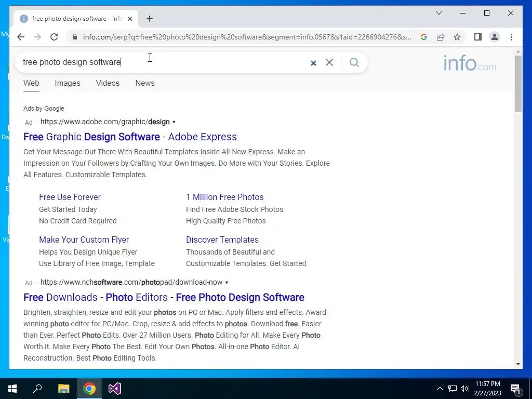This screenshot has height=399, width=532.
Task: Go back to the previous page
Action: [21, 37]
